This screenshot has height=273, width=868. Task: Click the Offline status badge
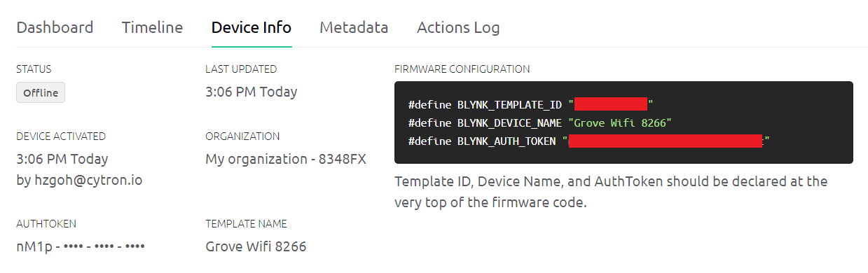41,92
